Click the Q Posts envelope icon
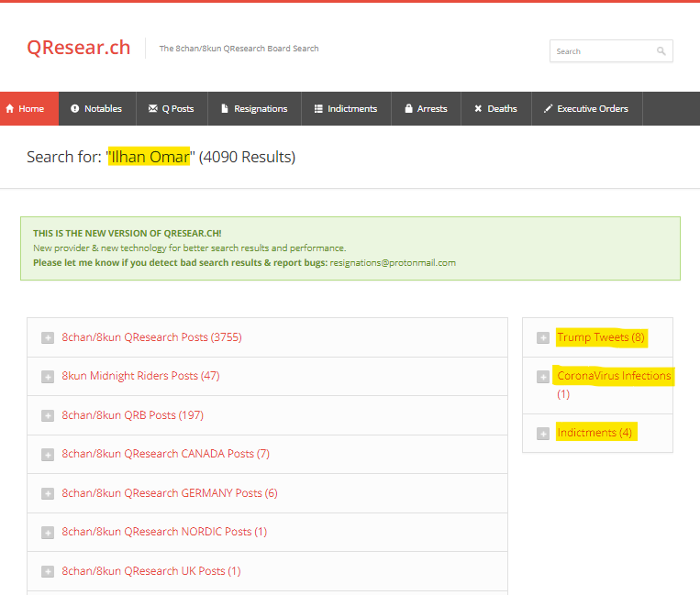The image size is (700, 595). (152, 108)
